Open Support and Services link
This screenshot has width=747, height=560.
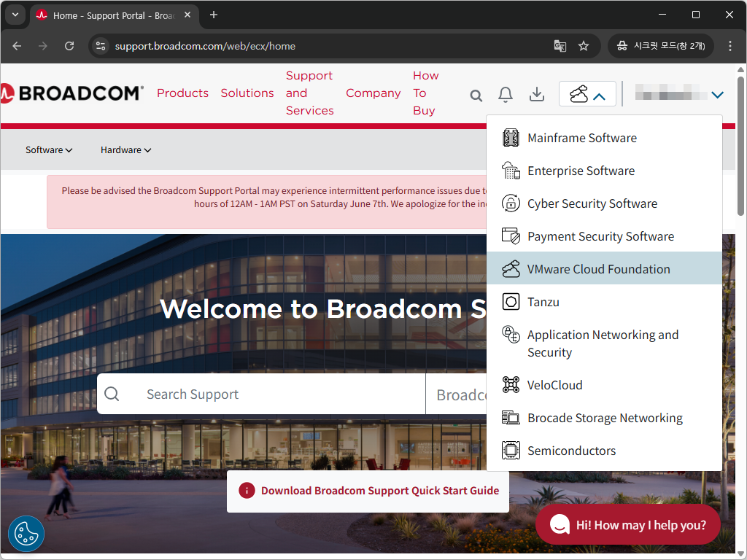309,93
